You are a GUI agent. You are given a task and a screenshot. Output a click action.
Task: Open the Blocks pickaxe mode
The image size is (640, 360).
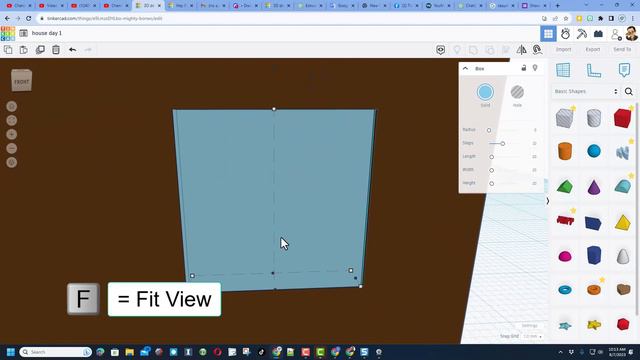pos(582,34)
